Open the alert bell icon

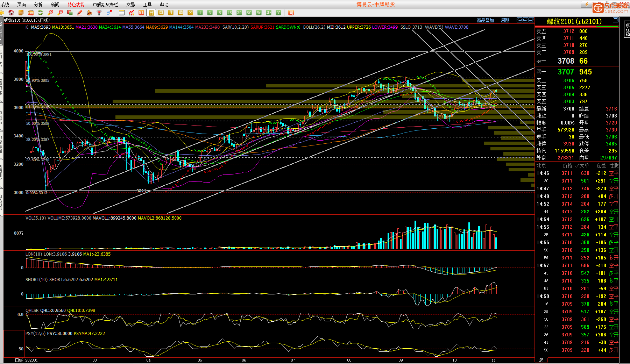(x=90, y=13)
